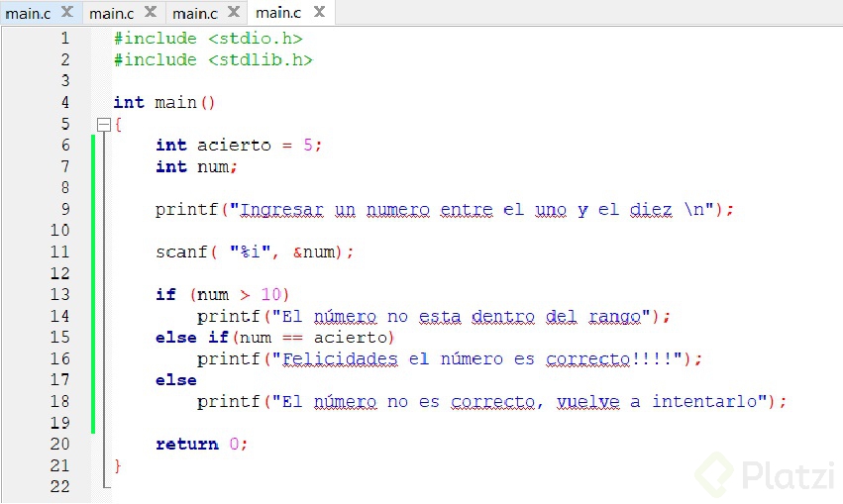Switch to the third main.c tab
Screen dimensions: 843x504
coord(194,13)
